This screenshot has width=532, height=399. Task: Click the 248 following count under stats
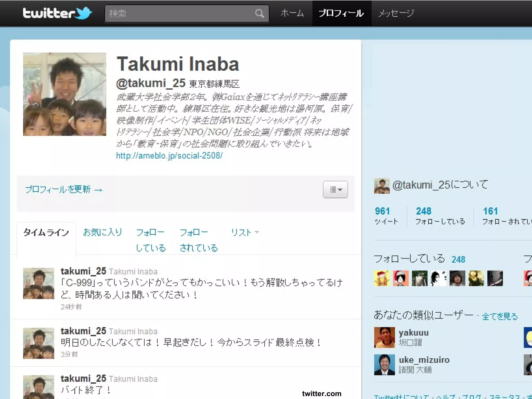pos(423,211)
